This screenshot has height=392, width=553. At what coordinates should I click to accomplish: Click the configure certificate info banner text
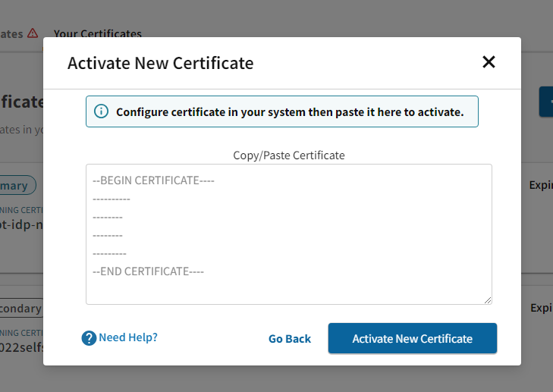click(x=289, y=111)
